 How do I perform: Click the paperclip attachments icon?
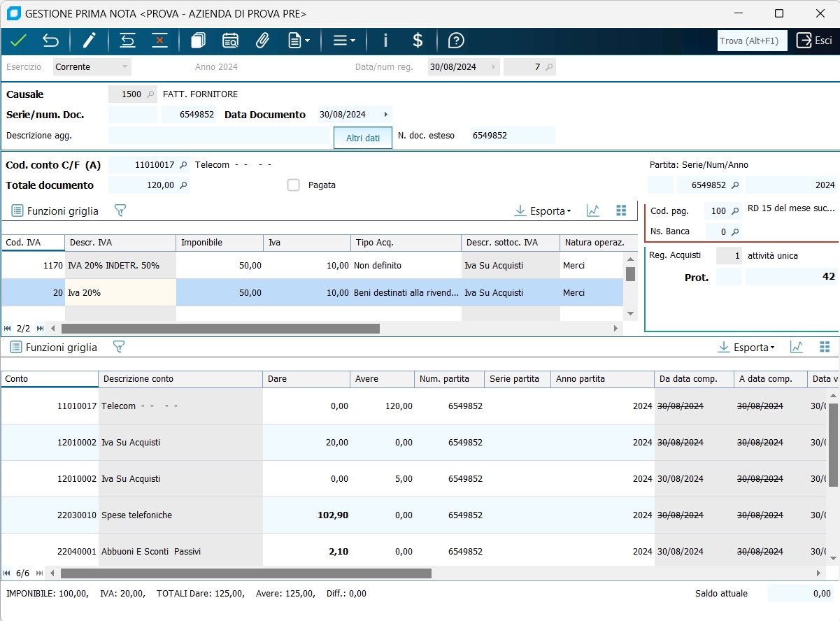coord(262,41)
